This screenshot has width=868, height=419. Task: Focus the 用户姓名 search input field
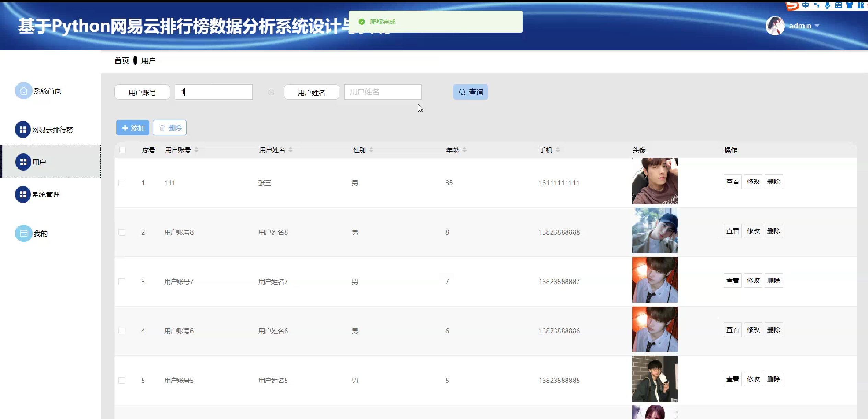[x=383, y=92]
